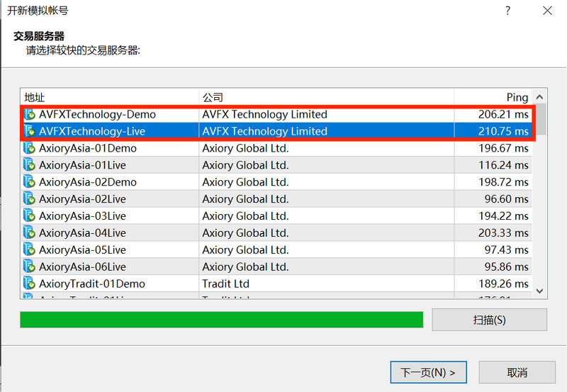567x392 pixels.
Task: Cancel the dialog with 取消 button
Action: (517, 372)
